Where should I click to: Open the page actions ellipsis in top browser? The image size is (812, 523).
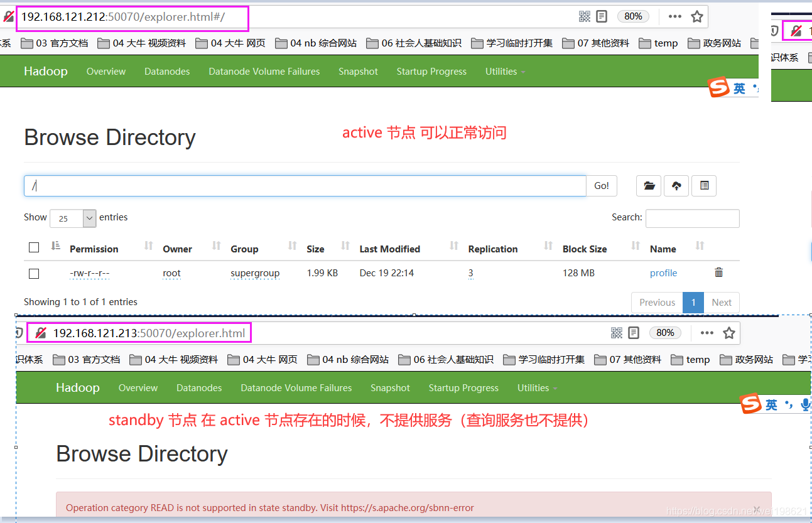tap(675, 16)
